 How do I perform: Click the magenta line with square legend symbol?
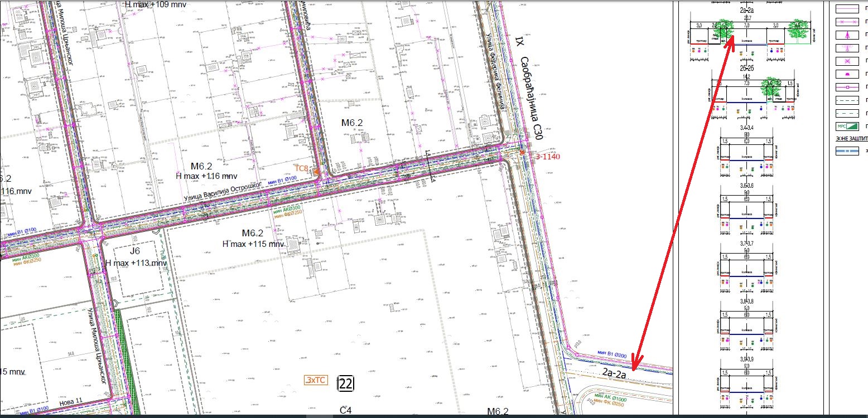(x=847, y=87)
